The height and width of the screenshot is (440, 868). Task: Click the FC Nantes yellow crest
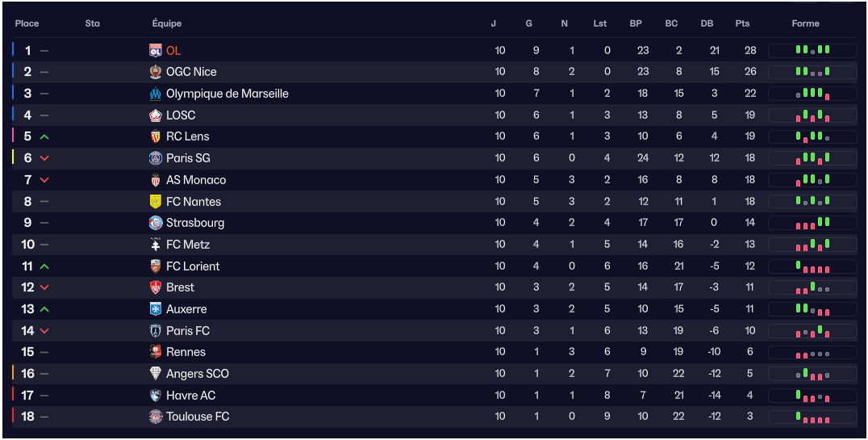[156, 201]
